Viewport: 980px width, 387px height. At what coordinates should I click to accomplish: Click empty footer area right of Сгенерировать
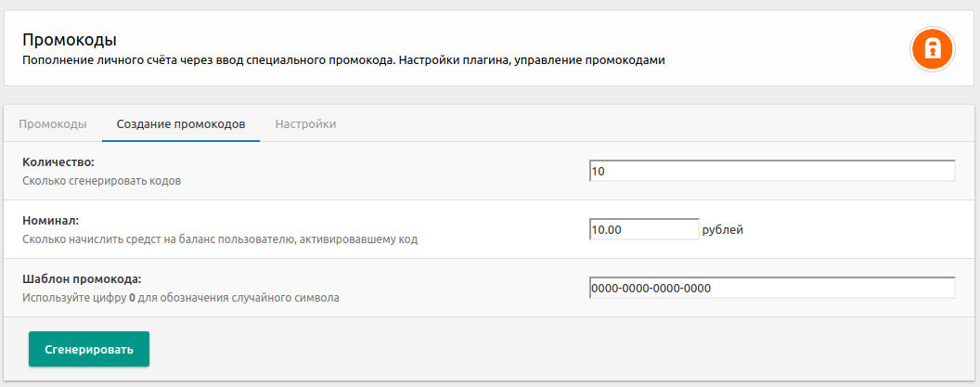tap(557, 349)
